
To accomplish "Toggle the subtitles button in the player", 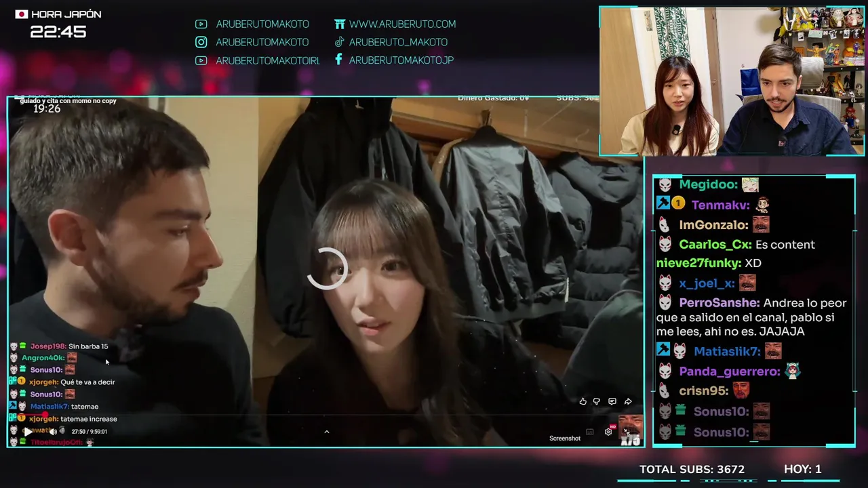I will (x=590, y=432).
